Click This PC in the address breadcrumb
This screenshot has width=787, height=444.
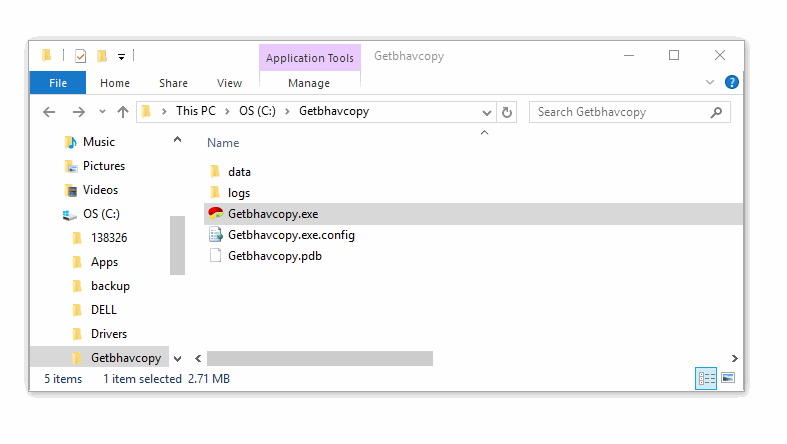[x=196, y=111]
